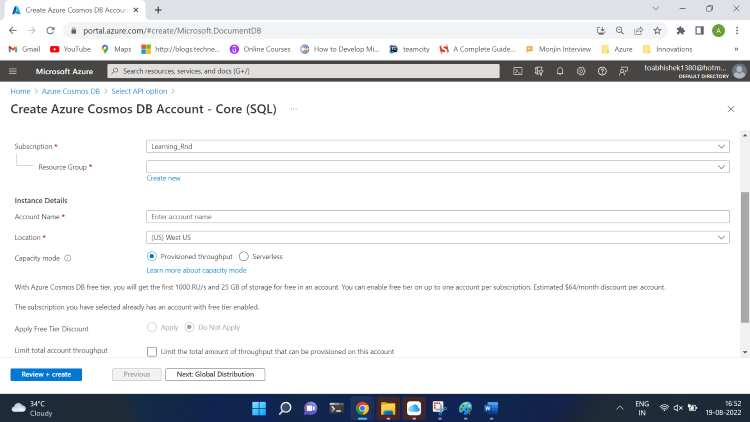
Task: Click the ellipsis next to page title
Action: coord(294,109)
